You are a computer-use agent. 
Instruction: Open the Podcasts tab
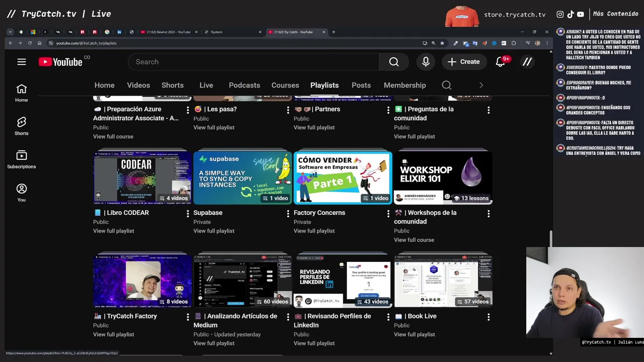coord(245,85)
